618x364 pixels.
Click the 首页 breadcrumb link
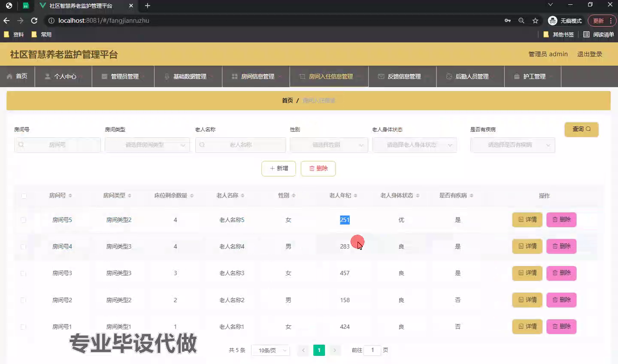pos(287,100)
